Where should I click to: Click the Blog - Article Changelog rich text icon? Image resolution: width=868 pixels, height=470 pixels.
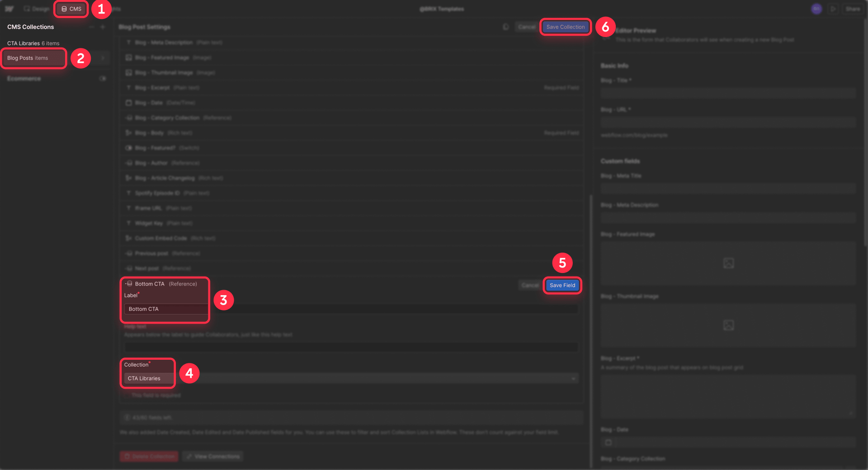point(129,178)
